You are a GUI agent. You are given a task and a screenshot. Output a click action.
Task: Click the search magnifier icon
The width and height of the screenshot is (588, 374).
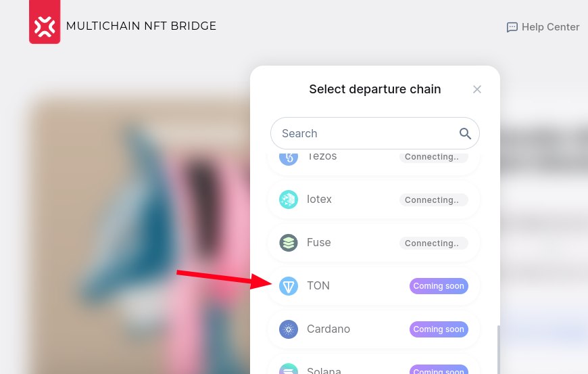click(x=465, y=133)
